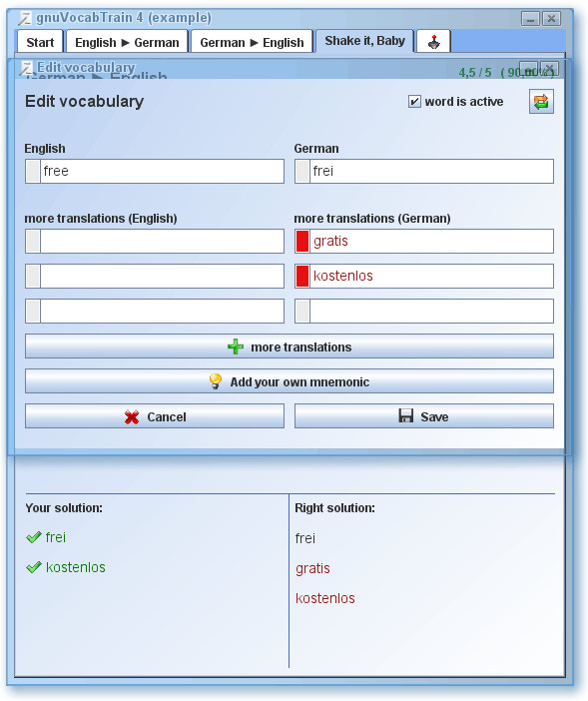The height and width of the screenshot is (701, 588).
Task: Click the second empty English more translations field
Action: [155, 276]
